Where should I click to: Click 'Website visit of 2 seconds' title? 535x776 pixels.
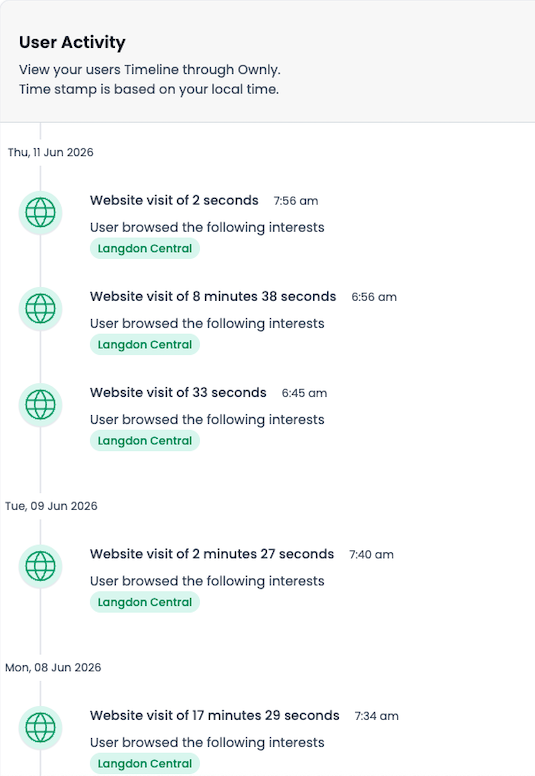(x=174, y=200)
